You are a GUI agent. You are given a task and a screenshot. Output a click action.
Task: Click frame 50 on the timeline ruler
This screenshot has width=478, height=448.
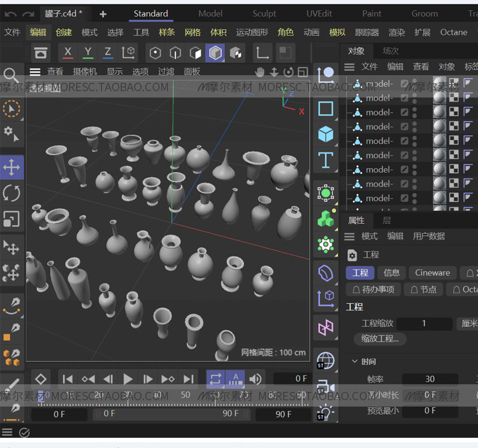(185, 395)
